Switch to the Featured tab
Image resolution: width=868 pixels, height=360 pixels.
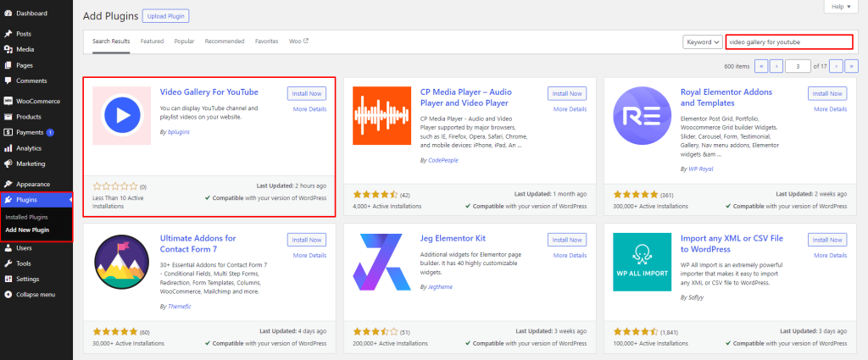coord(152,42)
